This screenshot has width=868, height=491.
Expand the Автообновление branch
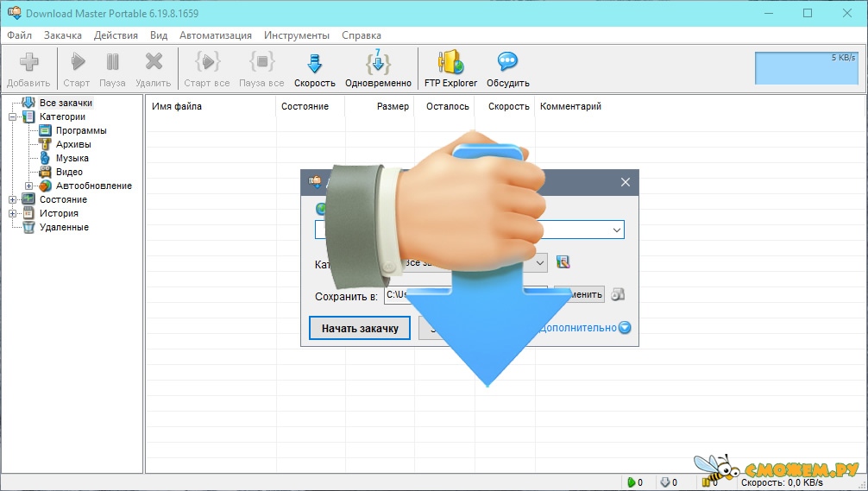pos(28,186)
